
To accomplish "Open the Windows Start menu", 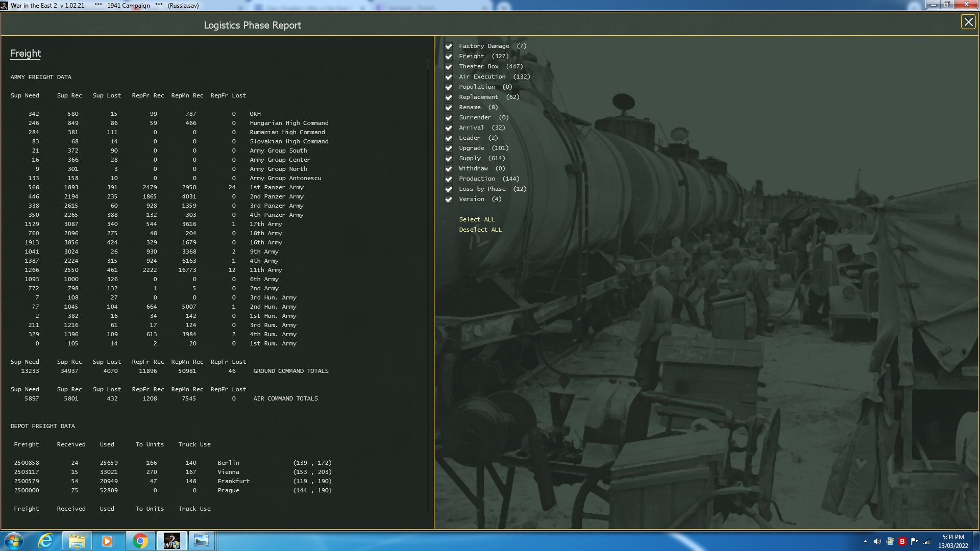I will click(x=14, y=541).
